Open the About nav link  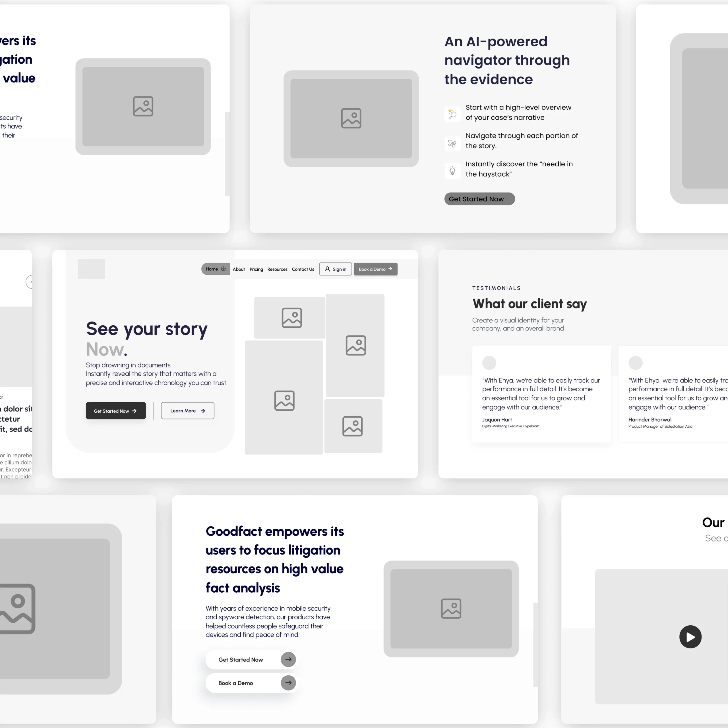pyautogui.click(x=239, y=269)
